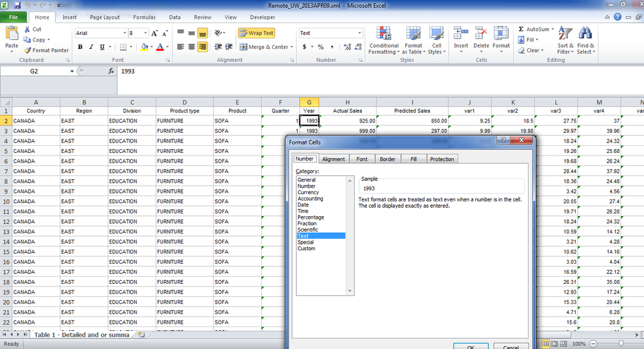Click the Format as Table icon
The image size is (644, 349).
point(413,34)
